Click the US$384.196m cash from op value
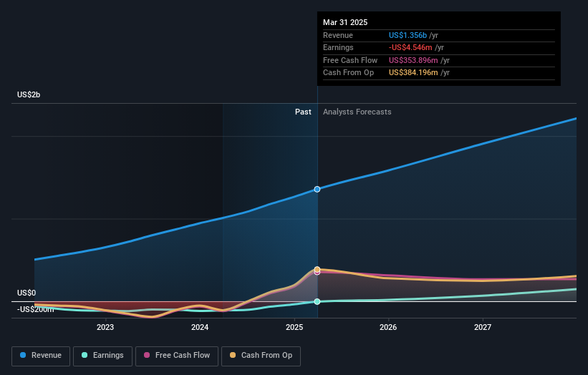588x375 pixels. pyautogui.click(x=413, y=73)
